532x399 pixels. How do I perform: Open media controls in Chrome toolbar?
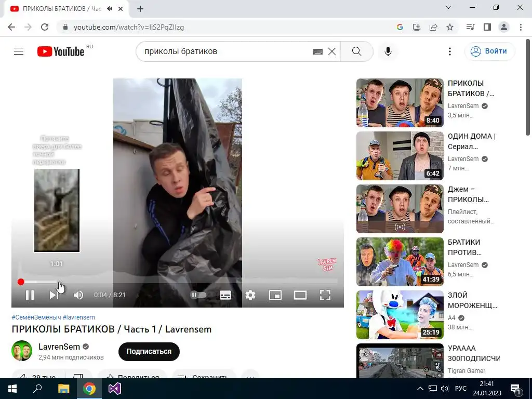[470, 27]
